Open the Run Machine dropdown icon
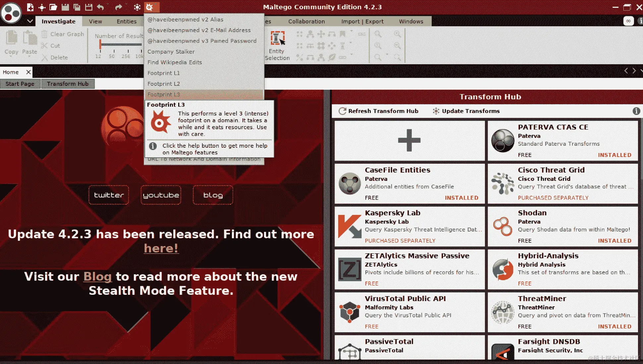Image resolution: width=643 pixels, height=364 pixels. 150,7
